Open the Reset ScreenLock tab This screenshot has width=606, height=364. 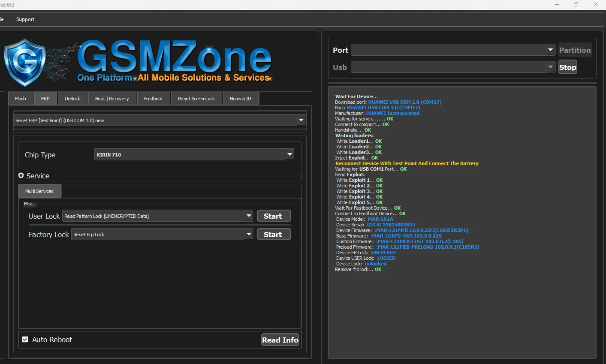pyautogui.click(x=196, y=99)
